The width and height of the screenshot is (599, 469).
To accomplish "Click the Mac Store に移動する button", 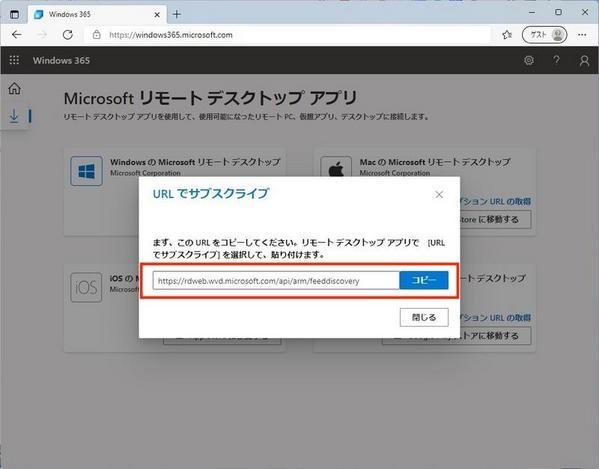I will click(495, 220).
